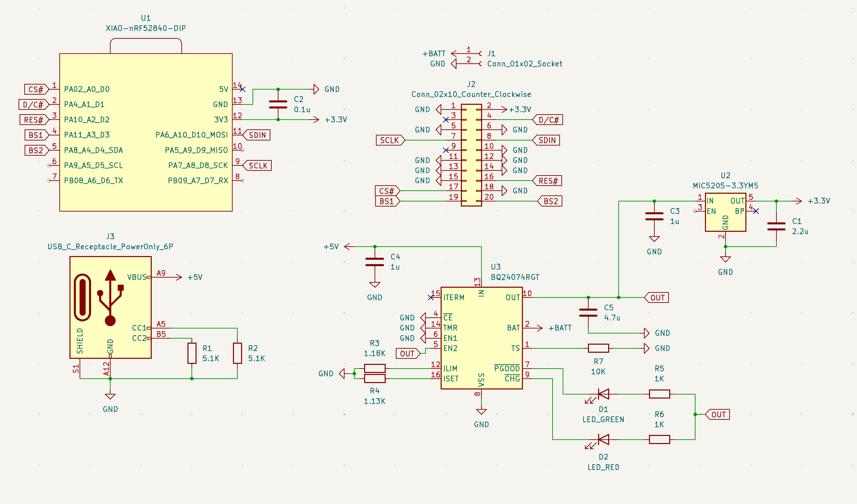
Task: Click the GND power symbol under U3 VSS
Action: click(481, 412)
